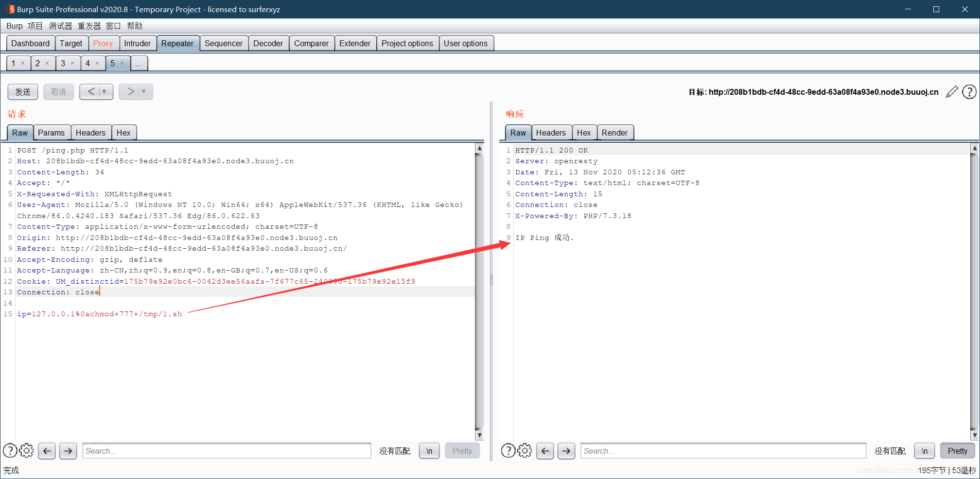Focus the response Search field
This screenshot has height=479, width=980.
pyautogui.click(x=723, y=451)
